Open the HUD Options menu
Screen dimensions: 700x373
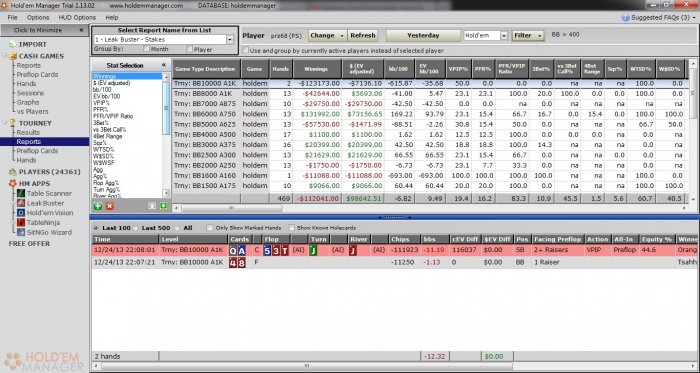click(77, 17)
